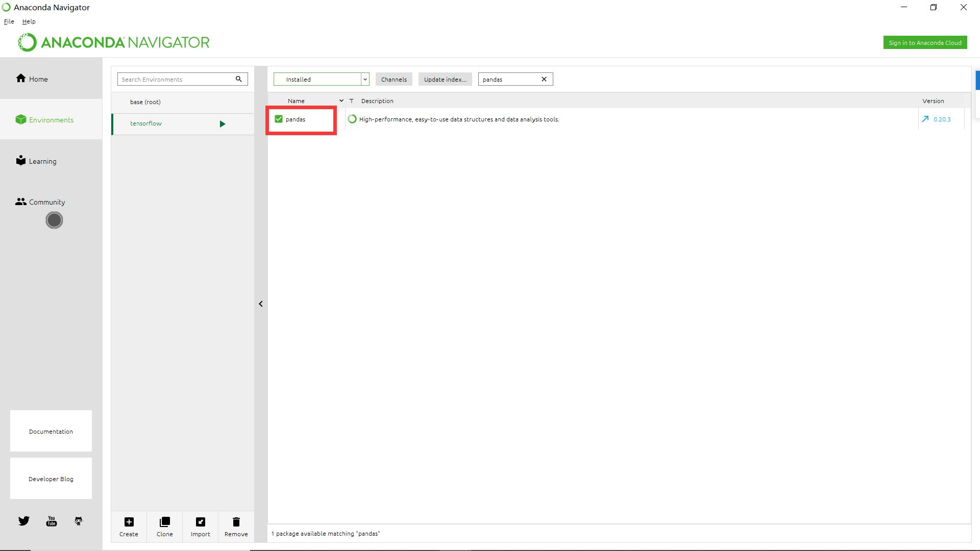Click the green play arrow beside tensorflow

[x=222, y=124]
